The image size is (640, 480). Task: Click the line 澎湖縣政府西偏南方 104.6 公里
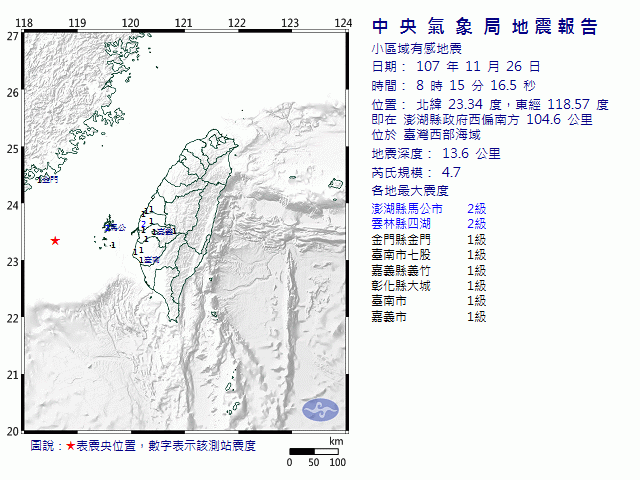[x=482, y=120]
